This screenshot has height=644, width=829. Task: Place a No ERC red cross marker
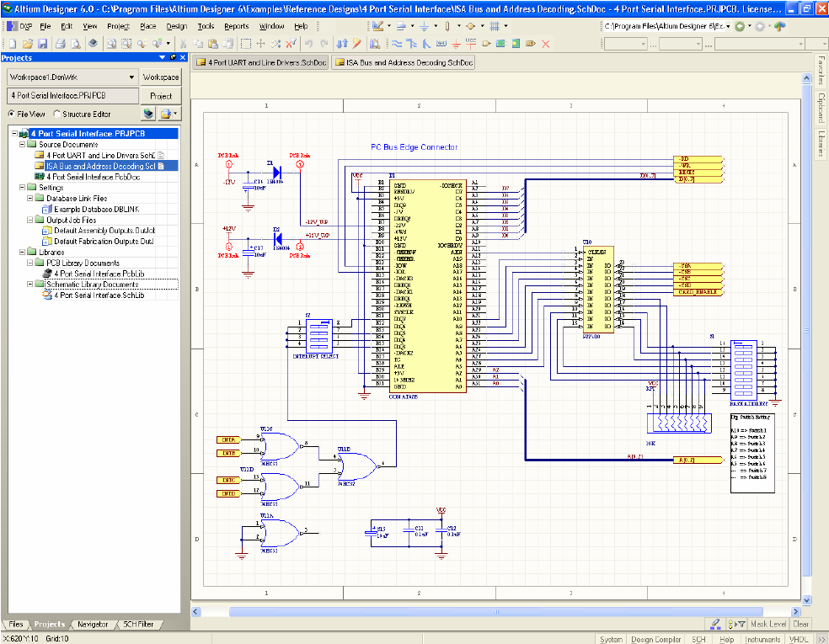[546, 44]
